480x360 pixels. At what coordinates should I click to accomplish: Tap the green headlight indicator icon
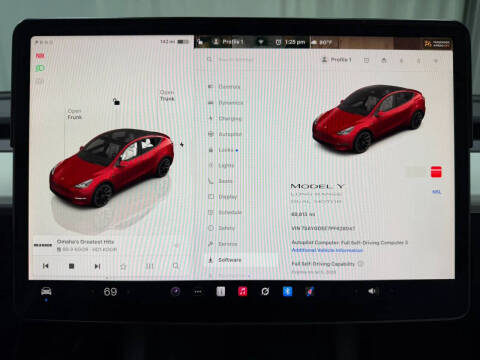click(40, 68)
